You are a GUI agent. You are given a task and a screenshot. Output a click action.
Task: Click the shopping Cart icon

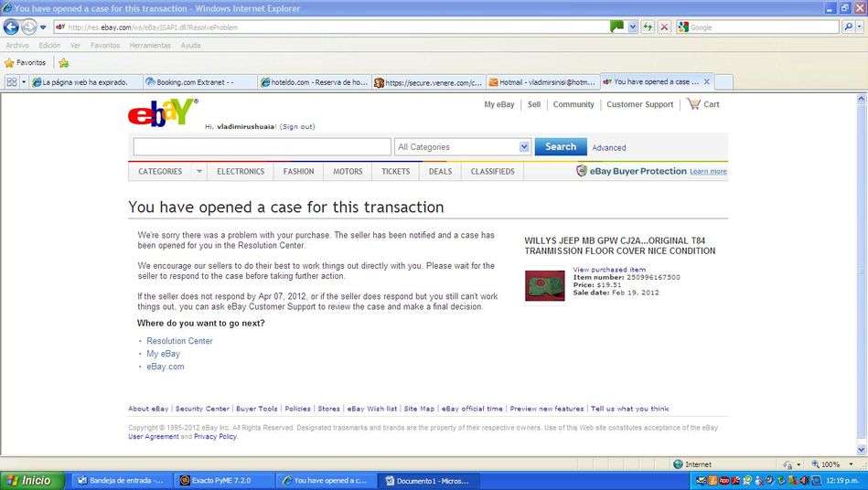click(x=693, y=103)
